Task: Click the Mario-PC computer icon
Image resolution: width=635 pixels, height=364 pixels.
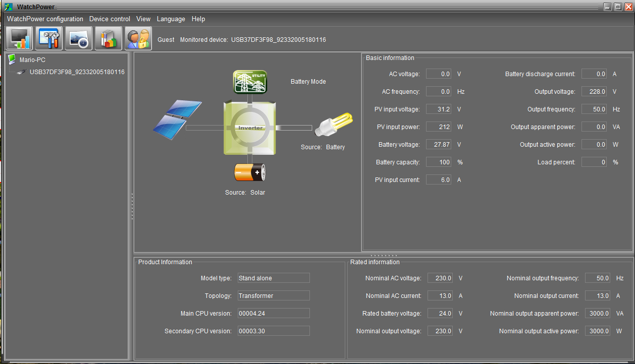Action: (12, 59)
